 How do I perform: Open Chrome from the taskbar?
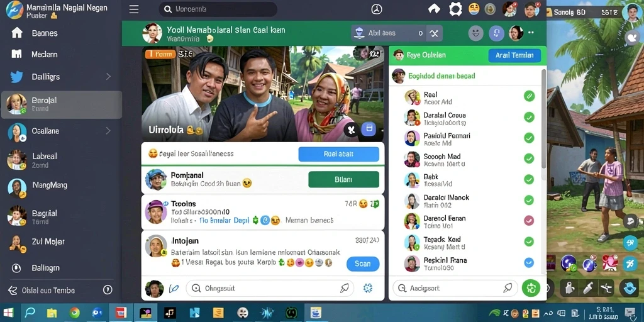[74, 313]
